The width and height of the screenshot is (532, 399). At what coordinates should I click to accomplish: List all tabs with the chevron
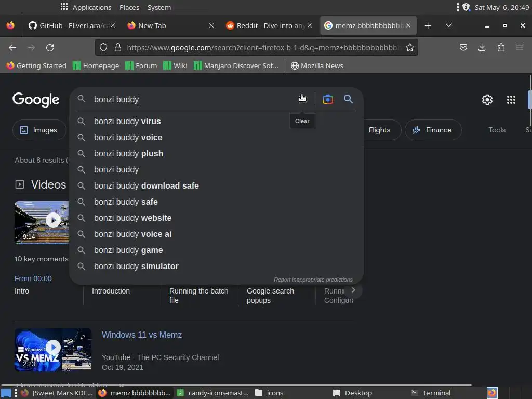448,25
